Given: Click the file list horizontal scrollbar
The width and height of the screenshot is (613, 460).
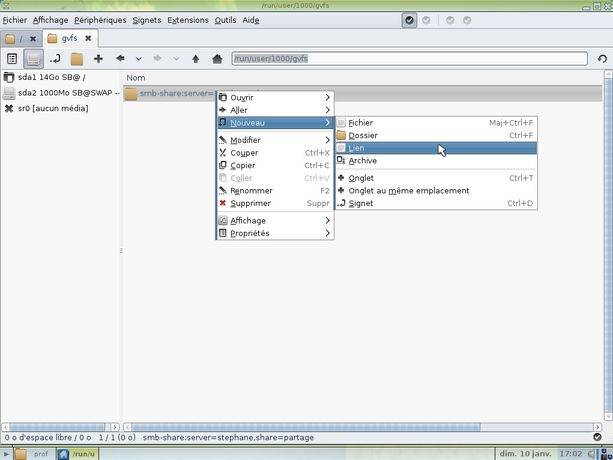Looking at the screenshot, I should [x=362, y=427].
